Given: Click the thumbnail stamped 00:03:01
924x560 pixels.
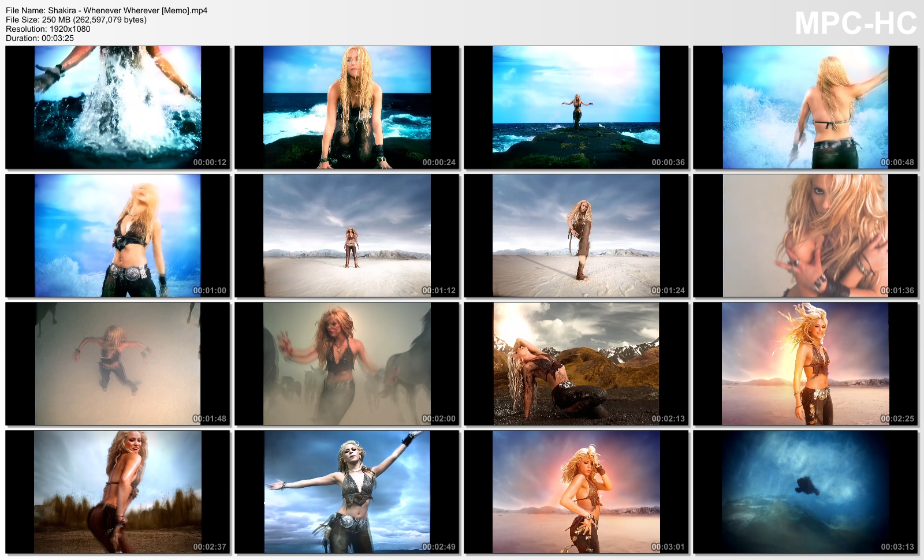Looking at the screenshot, I should (x=576, y=492).
